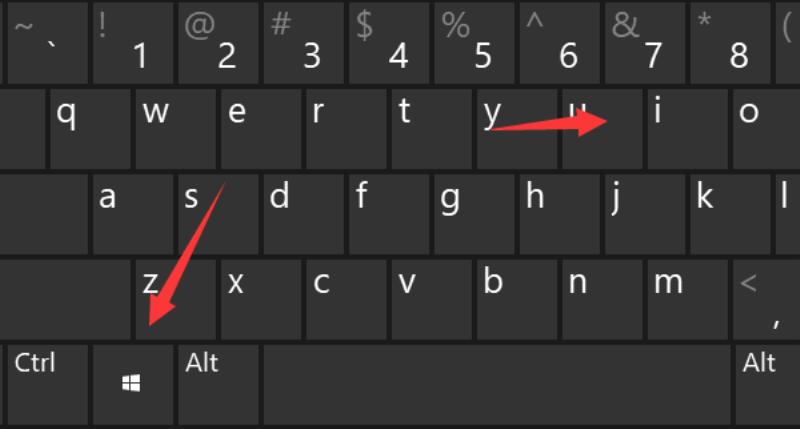Tap the q key
800x429 pixels.
pyautogui.click(x=90, y=129)
